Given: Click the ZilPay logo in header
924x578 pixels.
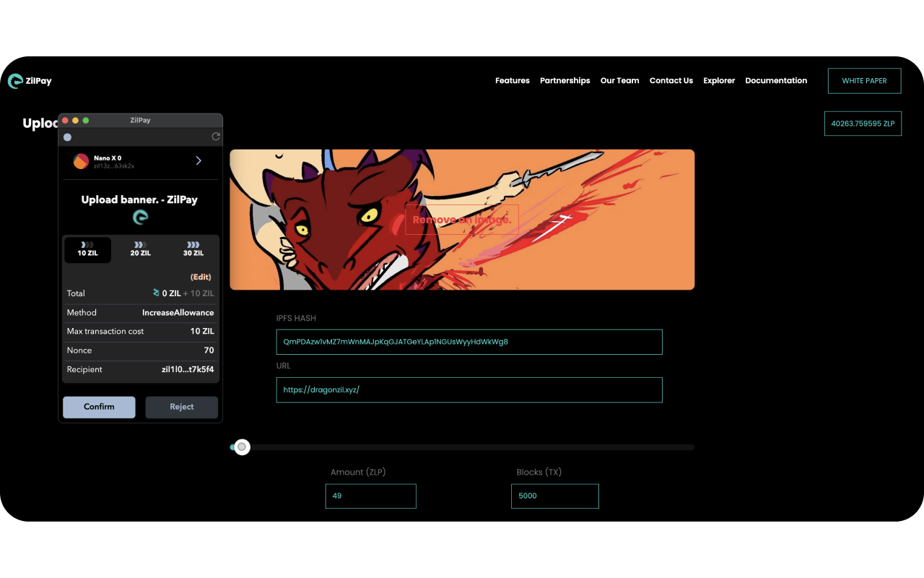Looking at the screenshot, I should 30,82.
